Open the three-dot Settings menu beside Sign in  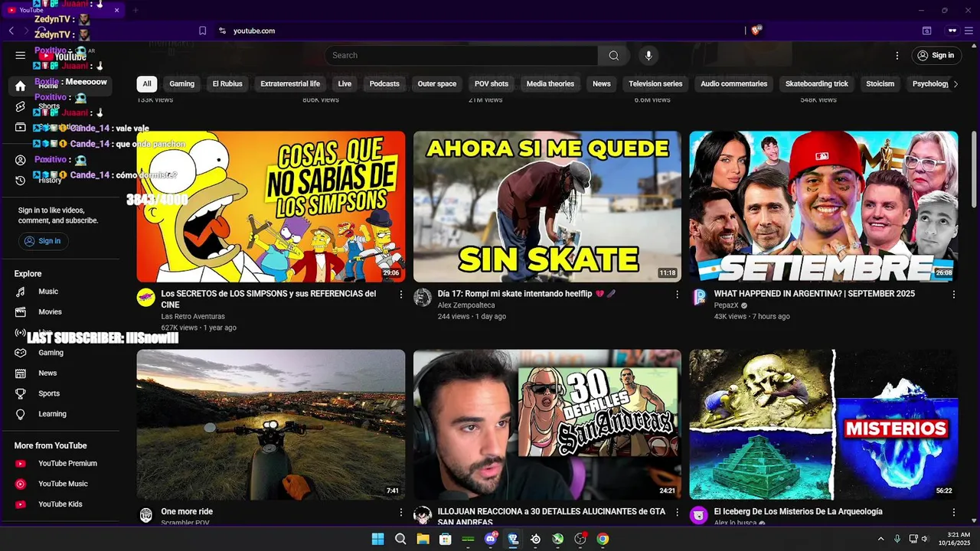(x=897, y=55)
